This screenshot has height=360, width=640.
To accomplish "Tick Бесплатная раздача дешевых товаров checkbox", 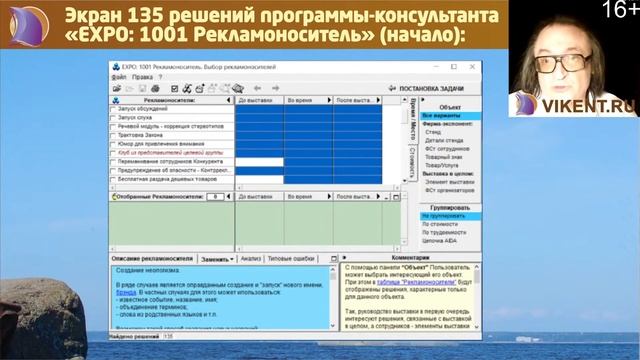I will pos(113,180).
